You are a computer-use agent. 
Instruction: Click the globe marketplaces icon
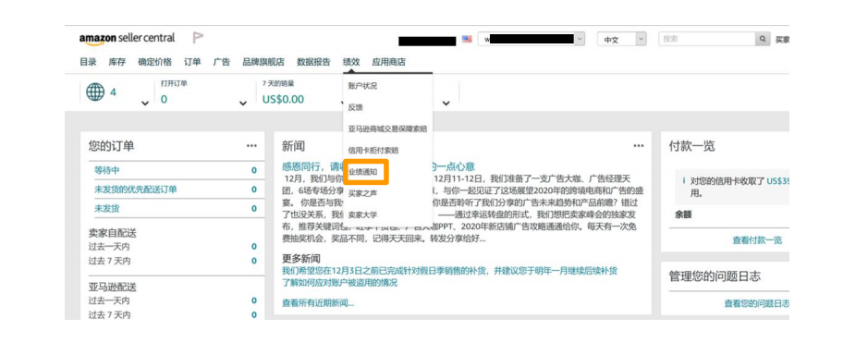pos(95,92)
